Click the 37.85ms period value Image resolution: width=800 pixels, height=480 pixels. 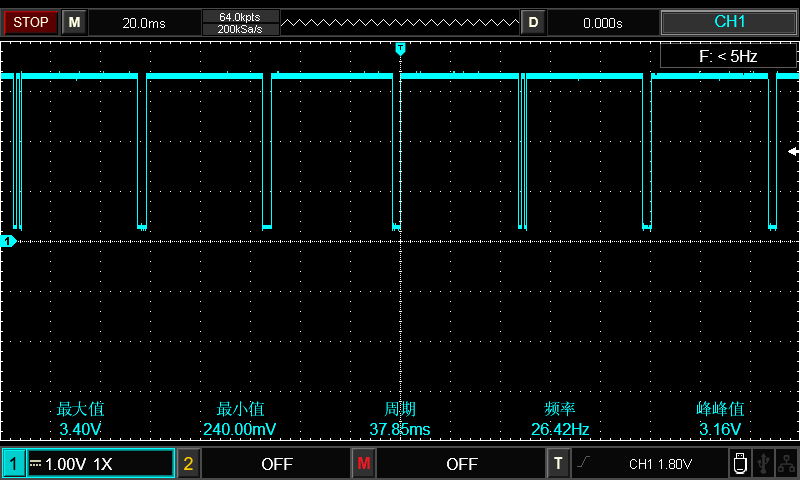pos(400,429)
